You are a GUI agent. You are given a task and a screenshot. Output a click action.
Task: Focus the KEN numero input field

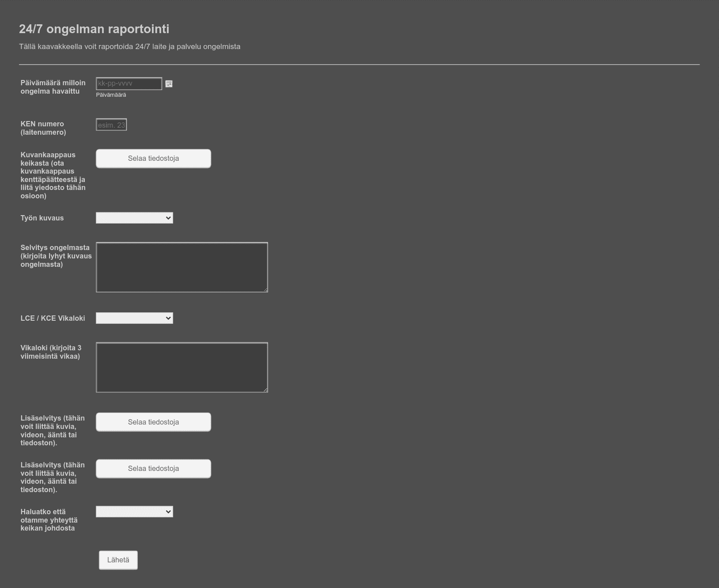pyautogui.click(x=111, y=125)
